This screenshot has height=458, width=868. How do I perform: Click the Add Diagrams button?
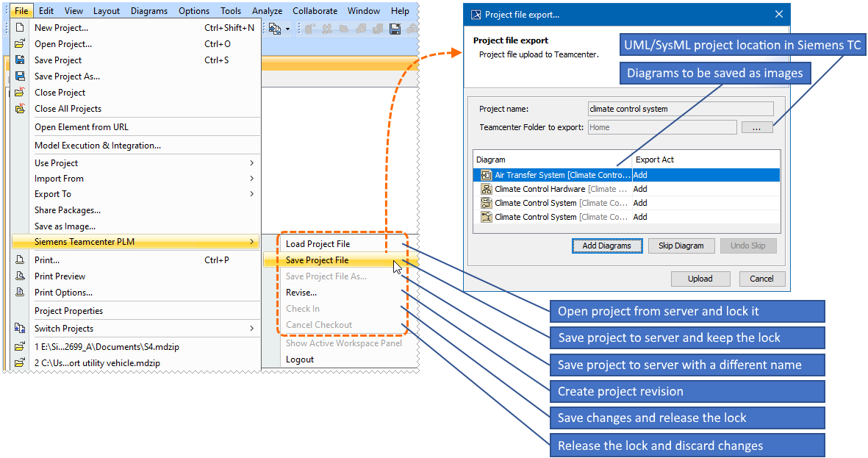click(x=606, y=246)
